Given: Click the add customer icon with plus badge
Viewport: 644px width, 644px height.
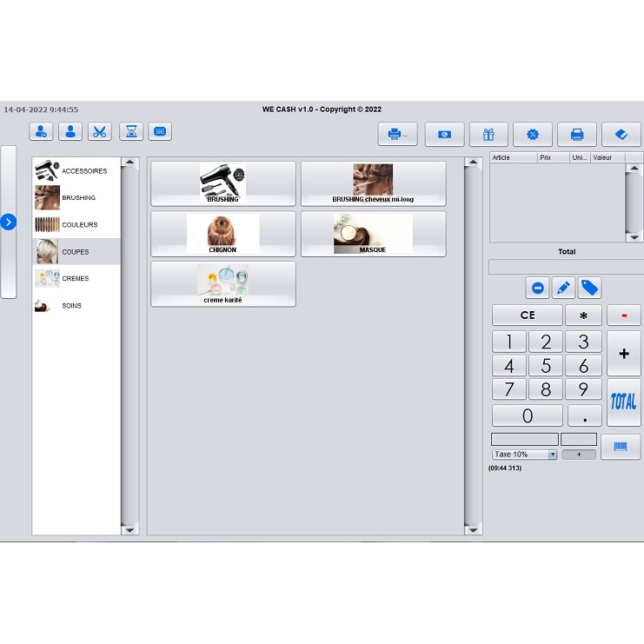Looking at the screenshot, I should (x=41, y=132).
